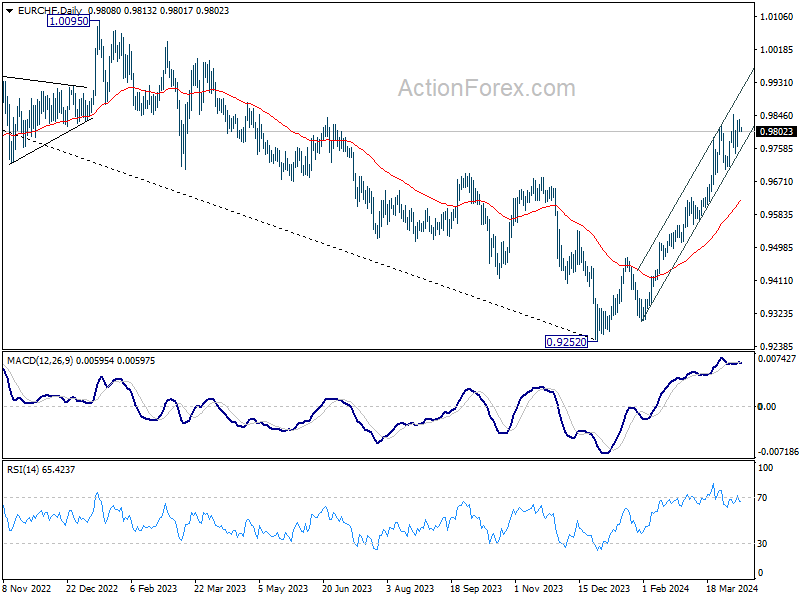Click the 0.92385 price axis label

point(777,346)
